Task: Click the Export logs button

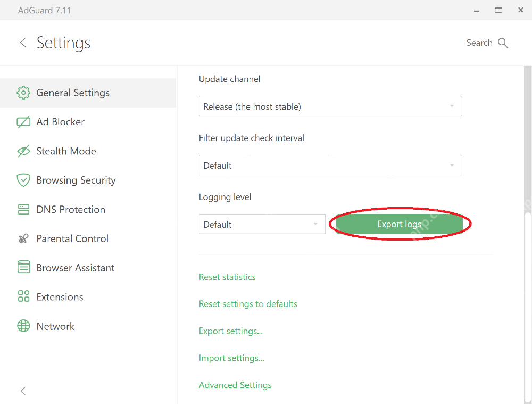Action: [400, 224]
